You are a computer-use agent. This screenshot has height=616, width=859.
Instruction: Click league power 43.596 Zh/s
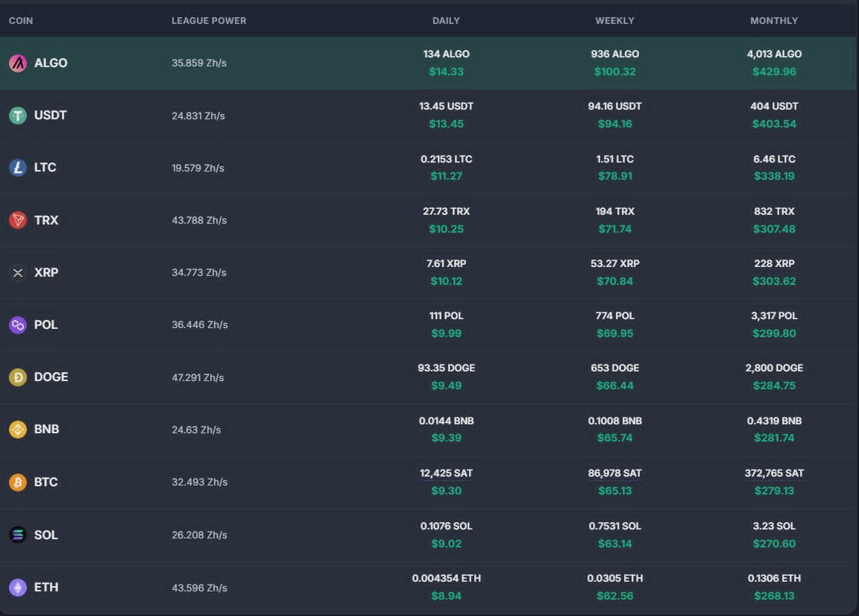[199, 588]
